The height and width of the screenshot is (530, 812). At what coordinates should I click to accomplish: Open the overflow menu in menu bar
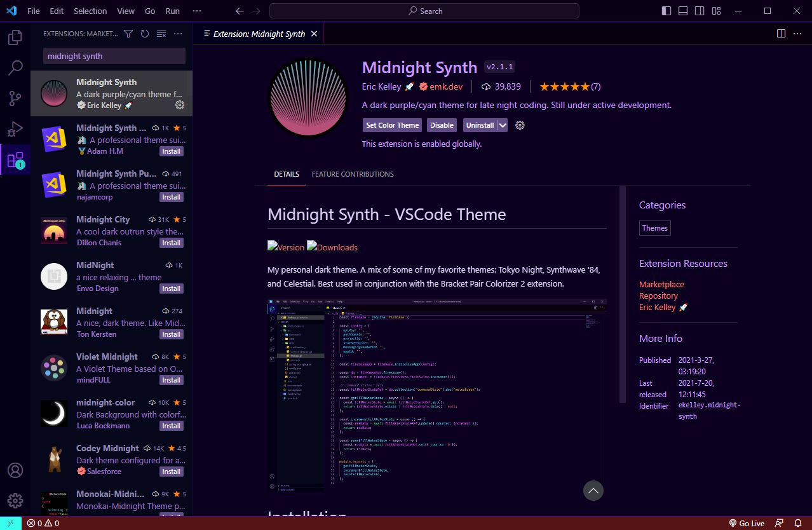click(197, 11)
